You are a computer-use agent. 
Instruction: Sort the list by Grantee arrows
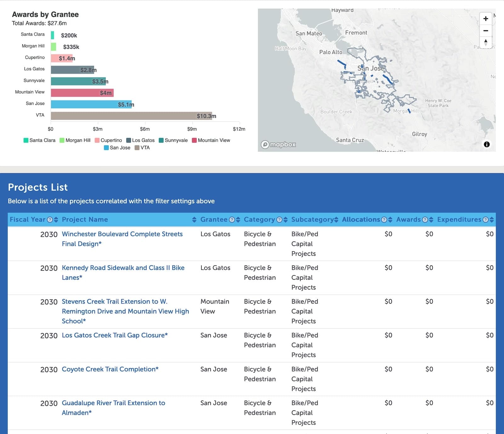238,220
